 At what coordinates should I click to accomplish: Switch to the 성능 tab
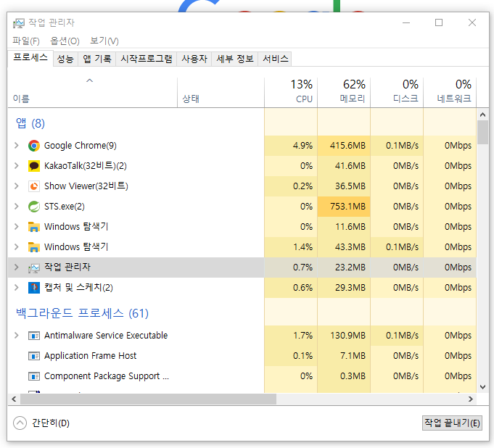pos(65,59)
